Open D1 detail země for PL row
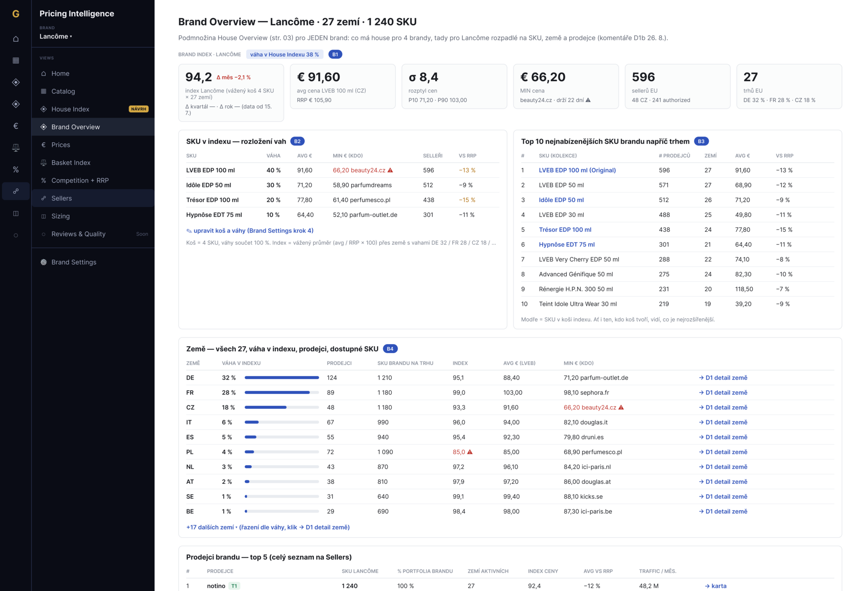Screen dimensions: 868x591 (x=723, y=452)
